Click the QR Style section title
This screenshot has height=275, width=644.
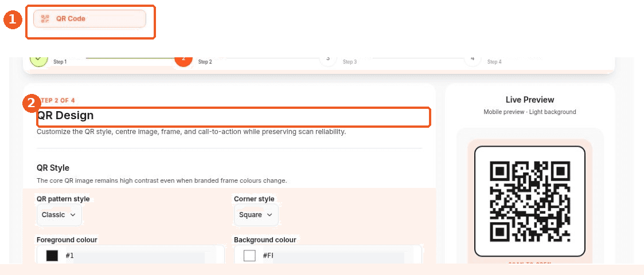point(53,168)
